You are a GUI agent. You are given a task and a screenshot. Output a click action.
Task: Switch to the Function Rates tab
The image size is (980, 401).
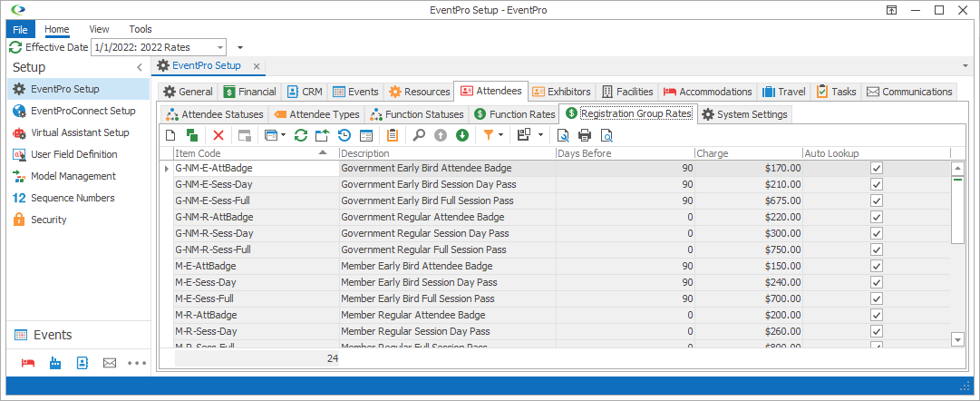[x=514, y=114]
